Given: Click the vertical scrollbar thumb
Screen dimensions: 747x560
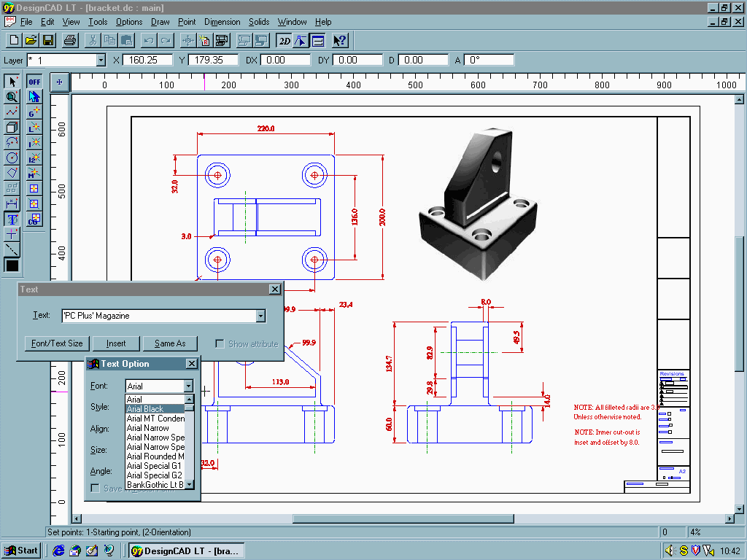Looking at the screenshot, I should point(739,304).
